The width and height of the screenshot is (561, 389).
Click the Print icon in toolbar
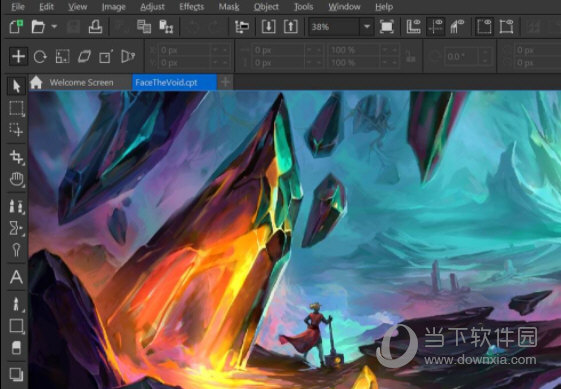click(x=96, y=27)
